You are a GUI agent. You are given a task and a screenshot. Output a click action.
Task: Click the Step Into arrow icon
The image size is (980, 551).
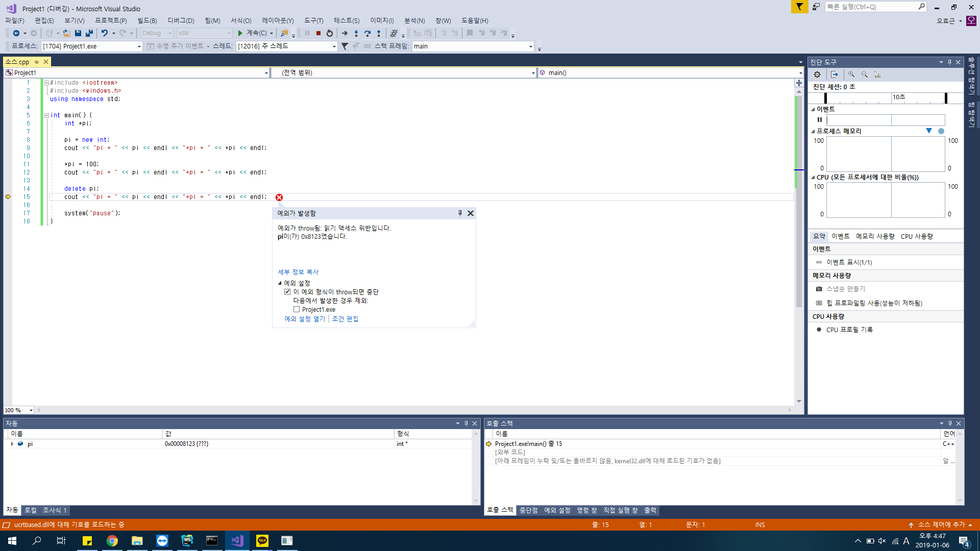pos(356,33)
